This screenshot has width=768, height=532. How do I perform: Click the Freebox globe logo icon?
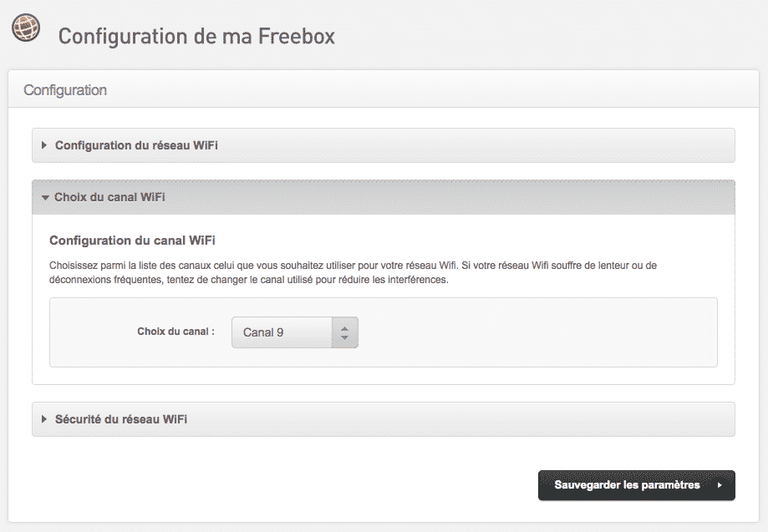coord(25,28)
